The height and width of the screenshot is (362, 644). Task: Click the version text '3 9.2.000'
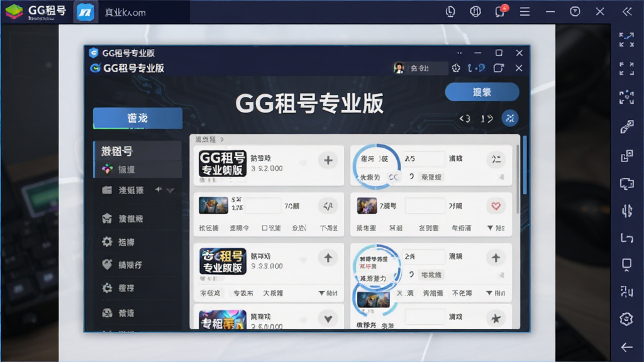[267, 168]
